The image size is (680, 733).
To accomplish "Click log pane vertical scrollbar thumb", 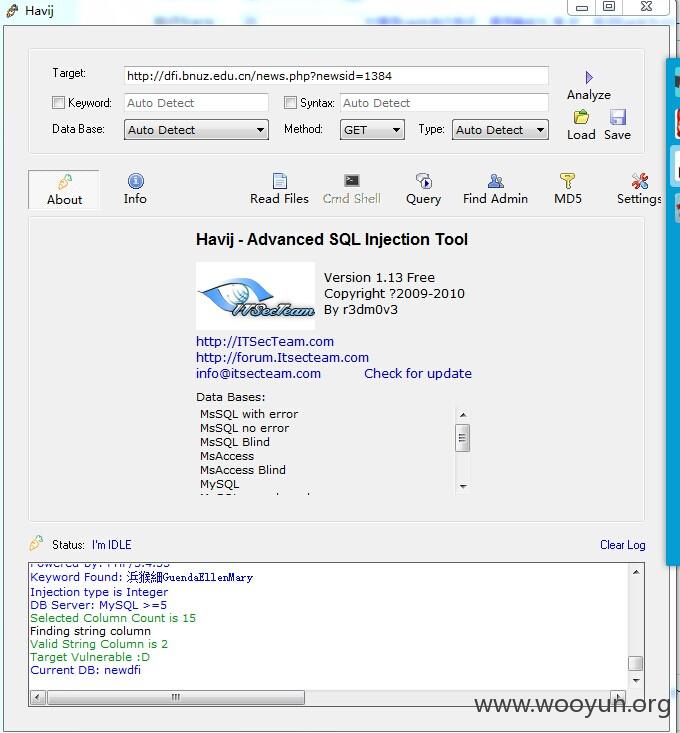I will 636,663.
